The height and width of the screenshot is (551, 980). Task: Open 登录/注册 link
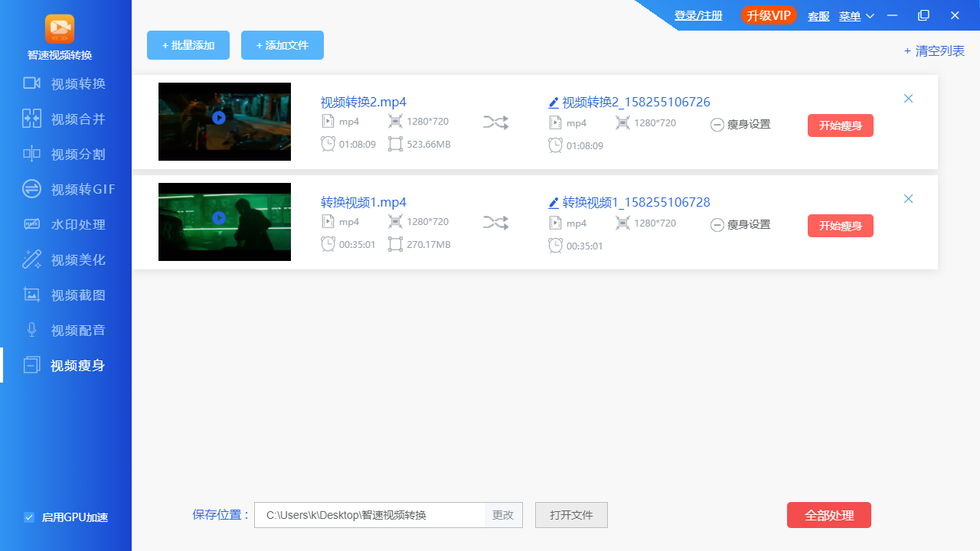pos(698,15)
